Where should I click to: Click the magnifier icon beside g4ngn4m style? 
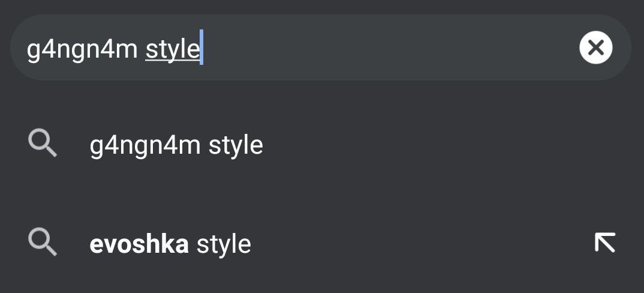[43, 143]
